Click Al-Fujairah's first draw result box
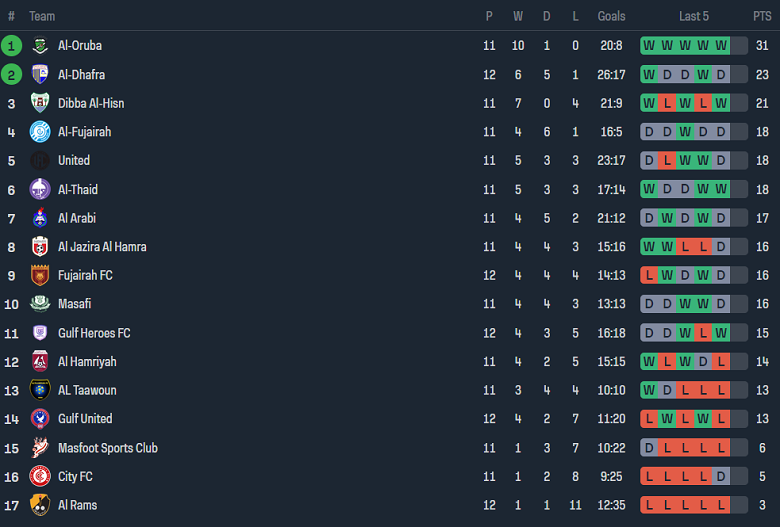780x527 pixels. pos(649,132)
